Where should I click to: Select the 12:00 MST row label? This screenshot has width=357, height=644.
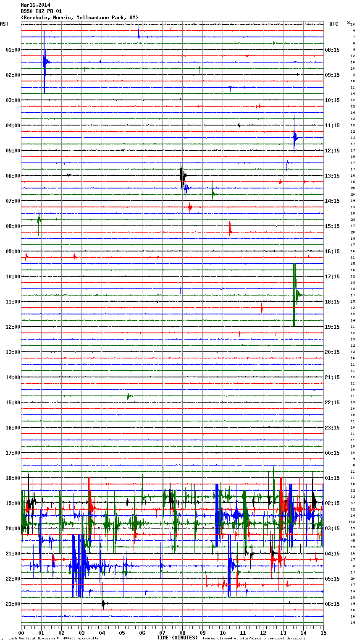tap(13, 327)
